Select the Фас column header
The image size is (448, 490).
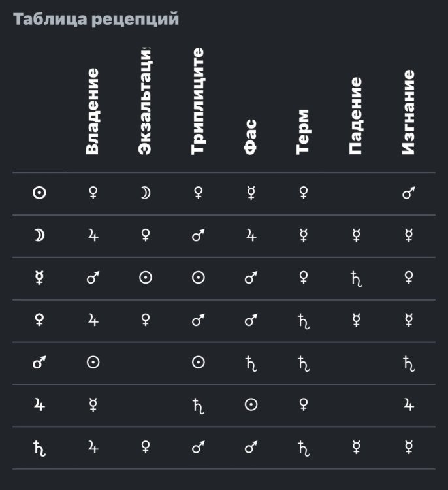251,137
